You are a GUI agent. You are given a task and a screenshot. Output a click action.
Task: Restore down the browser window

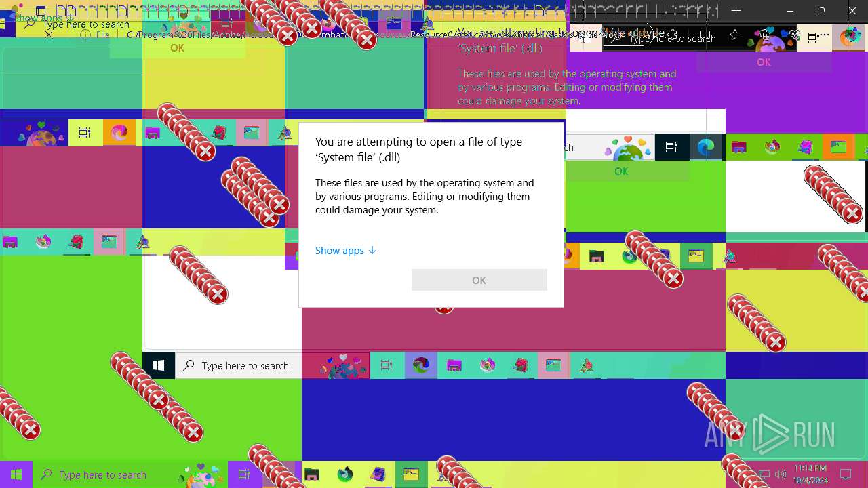[x=821, y=11]
